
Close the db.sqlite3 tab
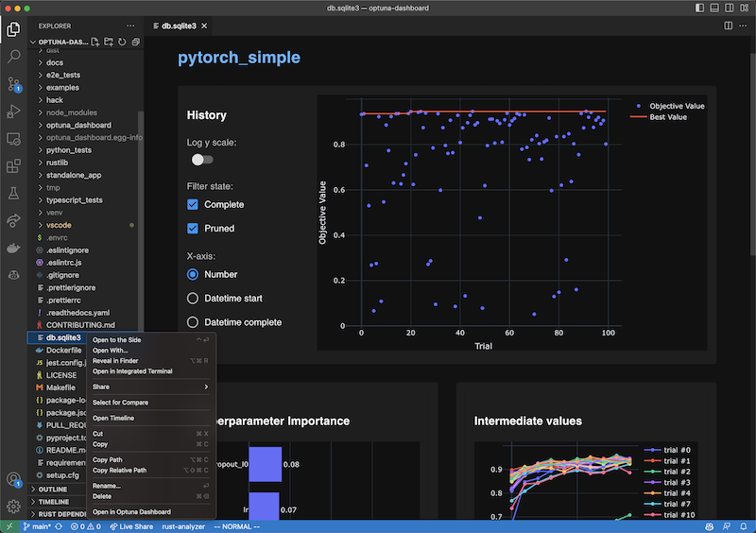click(x=204, y=26)
